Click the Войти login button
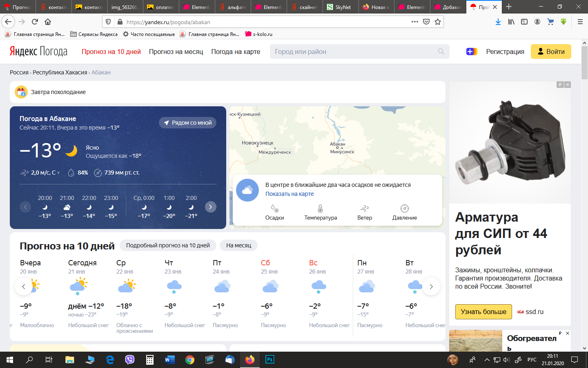The width and height of the screenshot is (588, 368). pos(551,52)
